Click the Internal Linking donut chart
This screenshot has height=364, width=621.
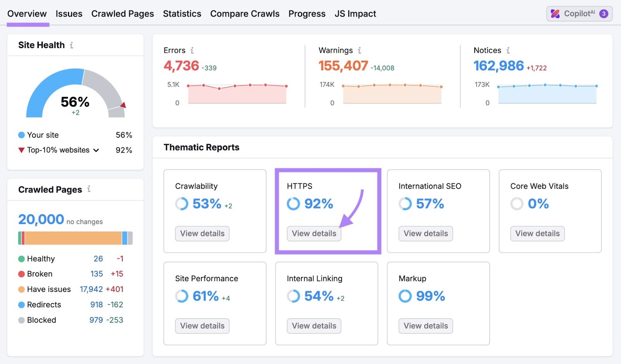coord(293,296)
